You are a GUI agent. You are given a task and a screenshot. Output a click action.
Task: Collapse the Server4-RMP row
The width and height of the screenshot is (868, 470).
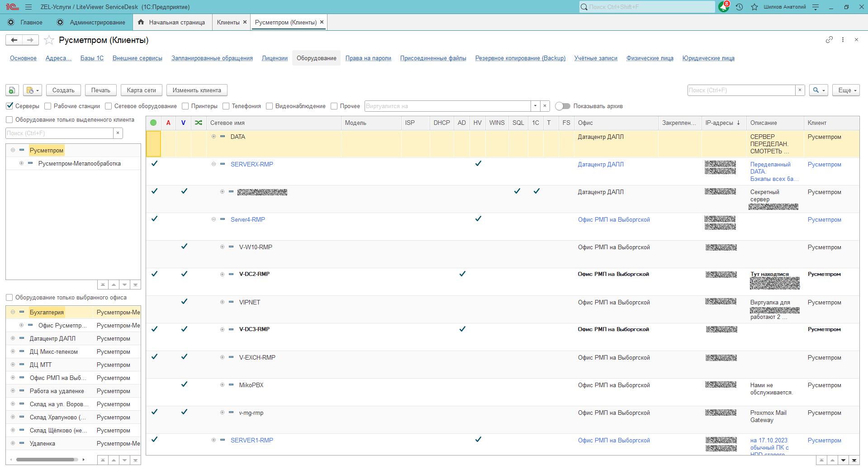(213, 219)
